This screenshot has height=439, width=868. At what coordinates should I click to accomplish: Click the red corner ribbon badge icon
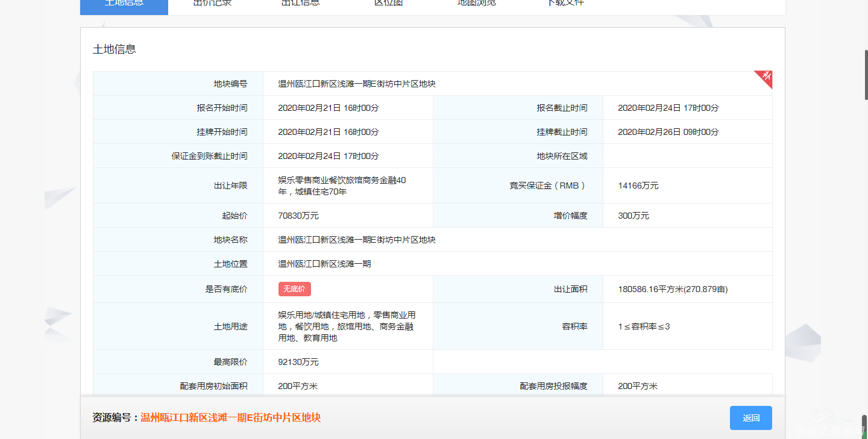(x=766, y=77)
